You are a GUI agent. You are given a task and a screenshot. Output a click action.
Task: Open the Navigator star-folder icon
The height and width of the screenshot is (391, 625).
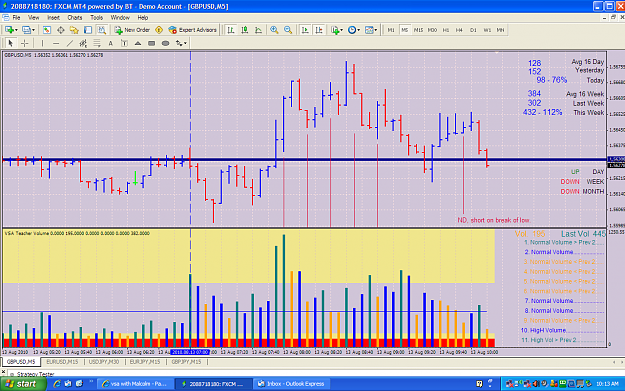pyautogui.click(x=74, y=30)
